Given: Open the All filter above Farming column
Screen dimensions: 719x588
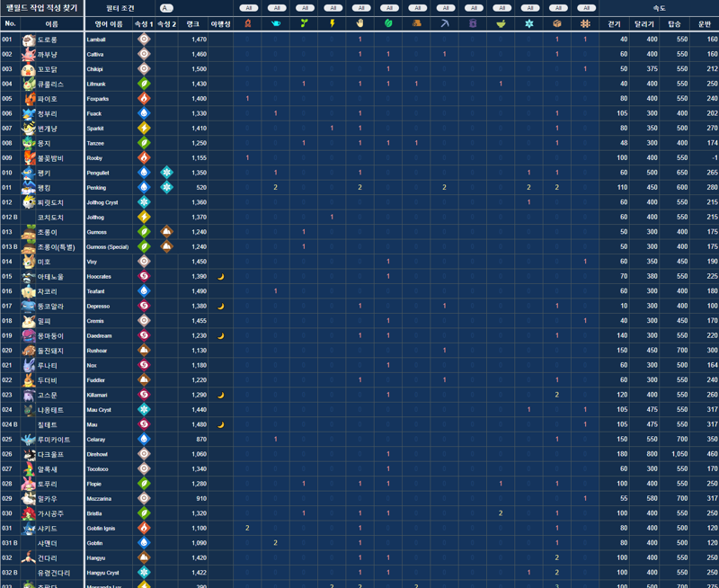Looking at the screenshot, I should 585,8.
